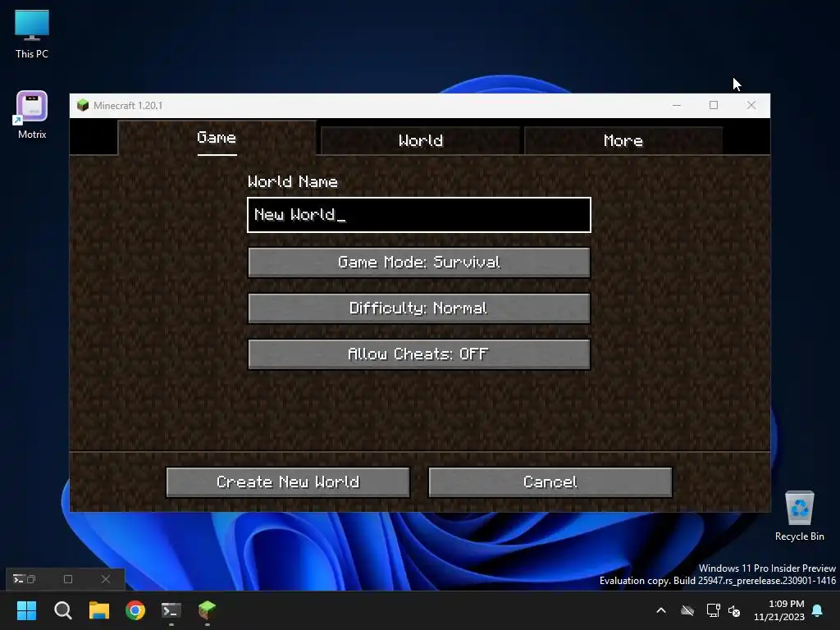The image size is (840, 630).
Task: Open File Explorer from taskbar
Action: (99, 610)
